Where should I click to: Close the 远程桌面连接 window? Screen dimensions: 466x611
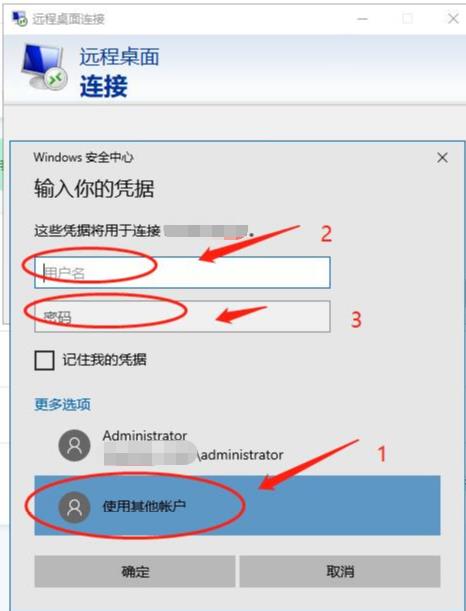pos(453,18)
